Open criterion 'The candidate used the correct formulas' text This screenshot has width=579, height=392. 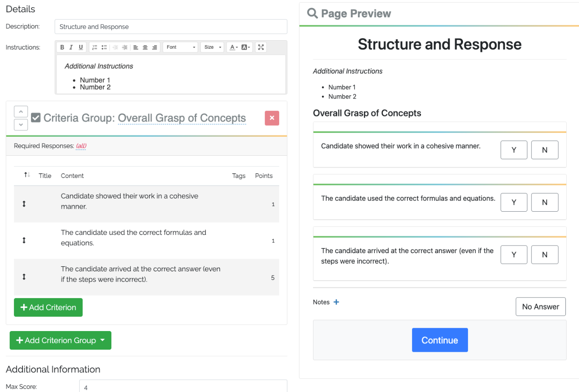click(133, 238)
